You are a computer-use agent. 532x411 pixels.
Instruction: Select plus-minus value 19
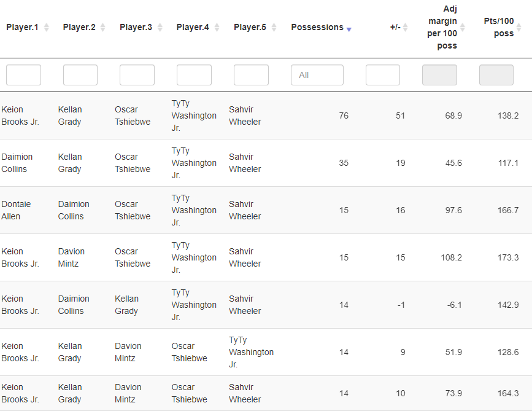pos(400,163)
